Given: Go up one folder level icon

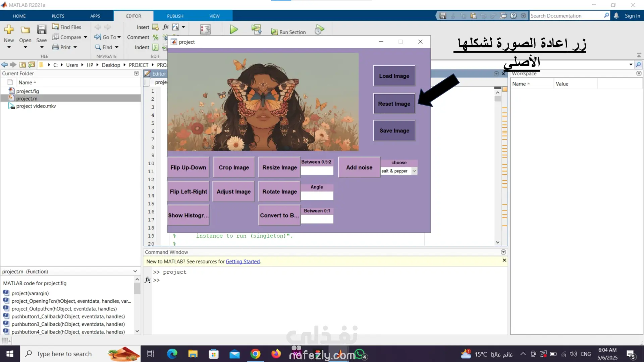Looking at the screenshot, I should [22, 65].
